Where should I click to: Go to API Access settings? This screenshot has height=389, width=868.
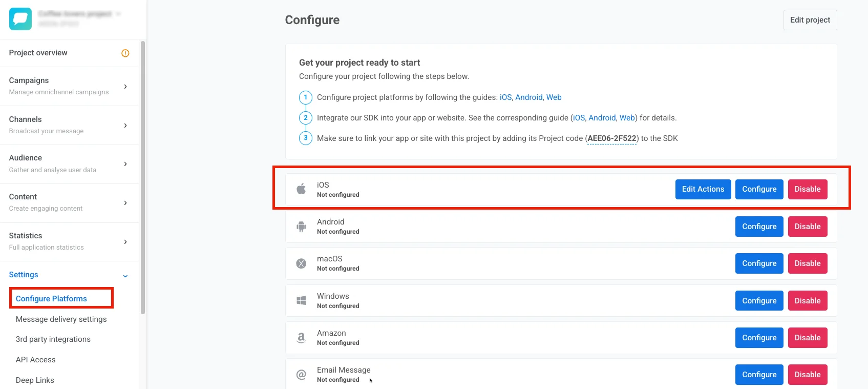click(36, 360)
